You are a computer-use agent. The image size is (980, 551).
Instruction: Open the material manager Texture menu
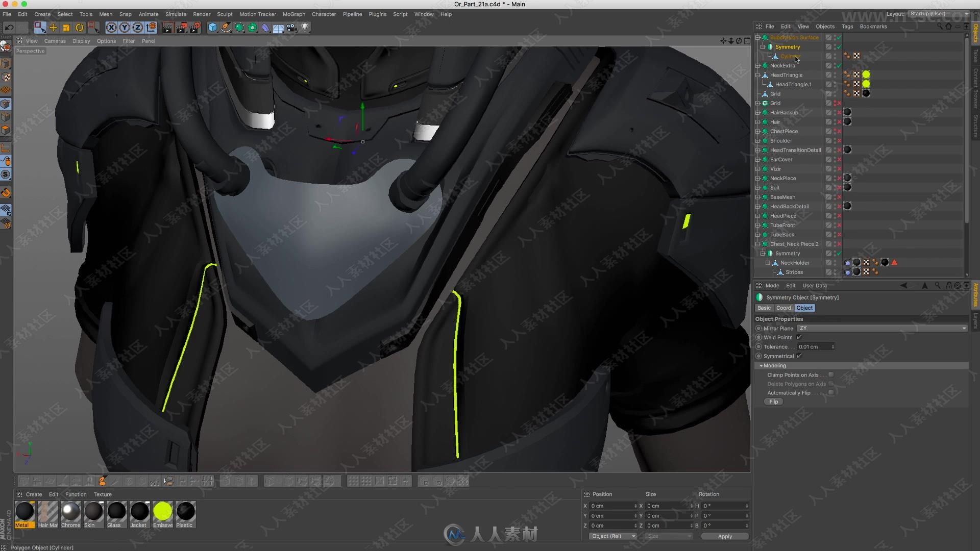(103, 494)
